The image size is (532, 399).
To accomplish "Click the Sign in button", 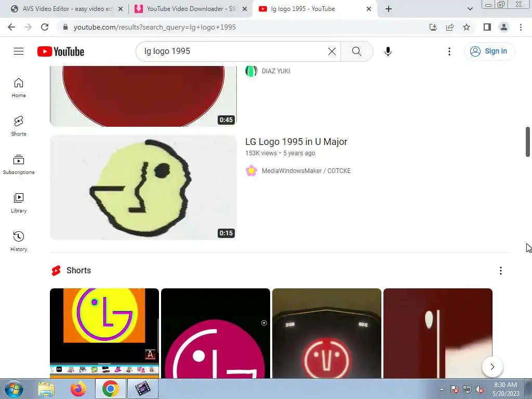I will tap(489, 51).
